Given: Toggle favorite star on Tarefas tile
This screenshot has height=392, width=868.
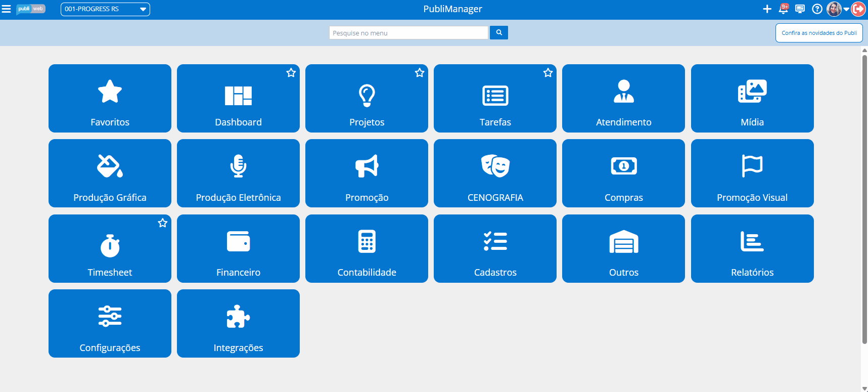Looking at the screenshot, I should tap(548, 73).
